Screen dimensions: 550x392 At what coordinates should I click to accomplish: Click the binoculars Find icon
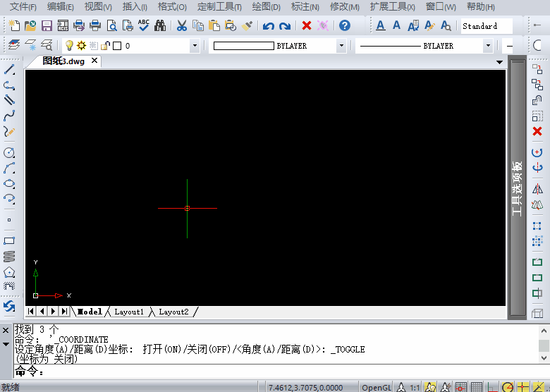160,26
